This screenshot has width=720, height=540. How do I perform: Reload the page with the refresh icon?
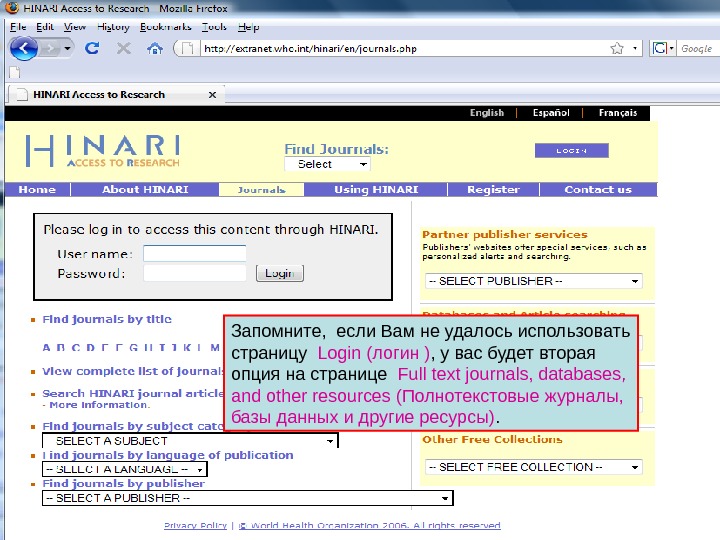tap(92, 48)
